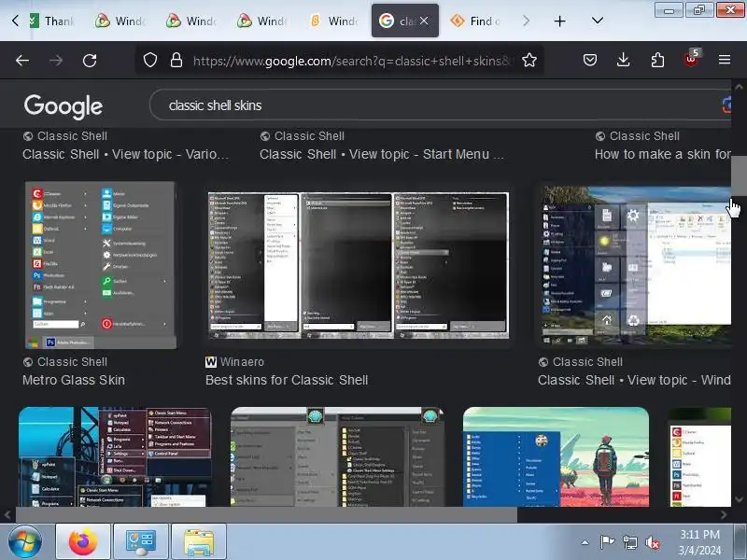
Task: Open the Extensions puzzle icon
Action: [x=657, y=60]
